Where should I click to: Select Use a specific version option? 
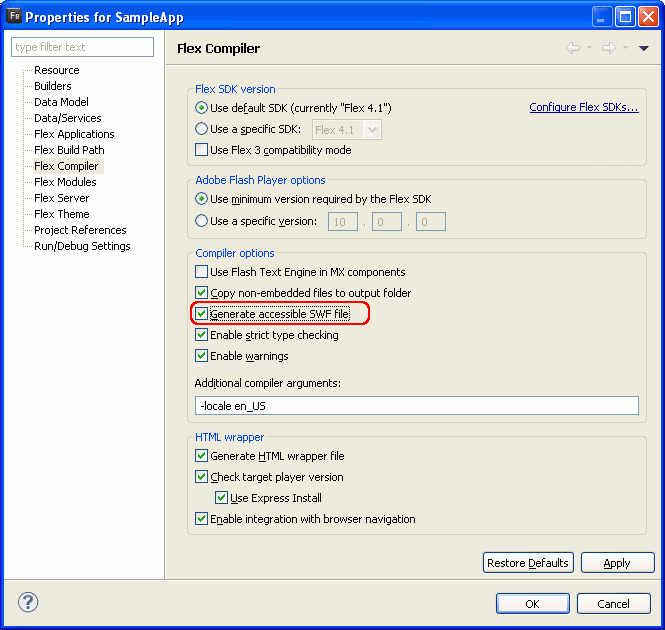coord(201,221)
